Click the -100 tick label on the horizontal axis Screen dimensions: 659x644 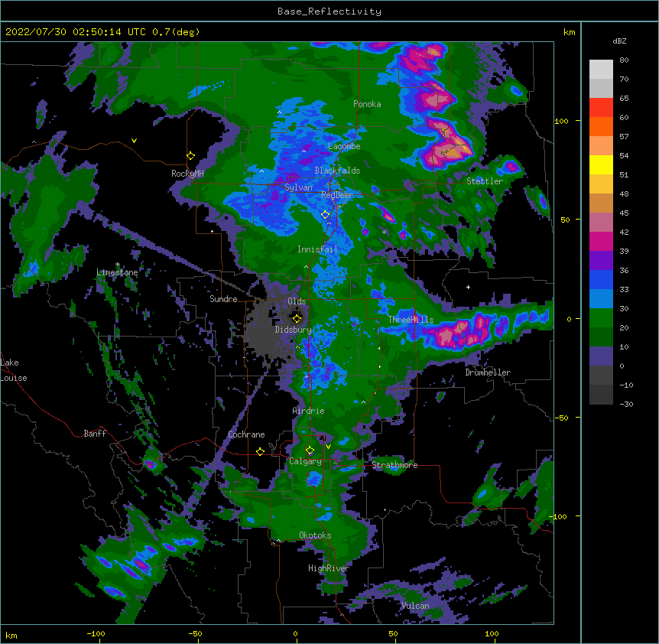pos(96,633)
